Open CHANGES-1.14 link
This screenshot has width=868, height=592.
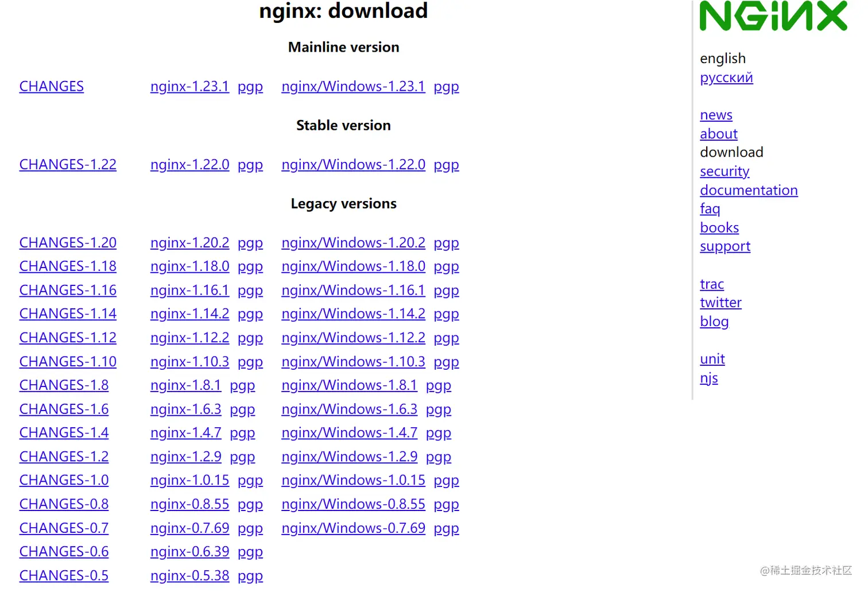point(68,314)
